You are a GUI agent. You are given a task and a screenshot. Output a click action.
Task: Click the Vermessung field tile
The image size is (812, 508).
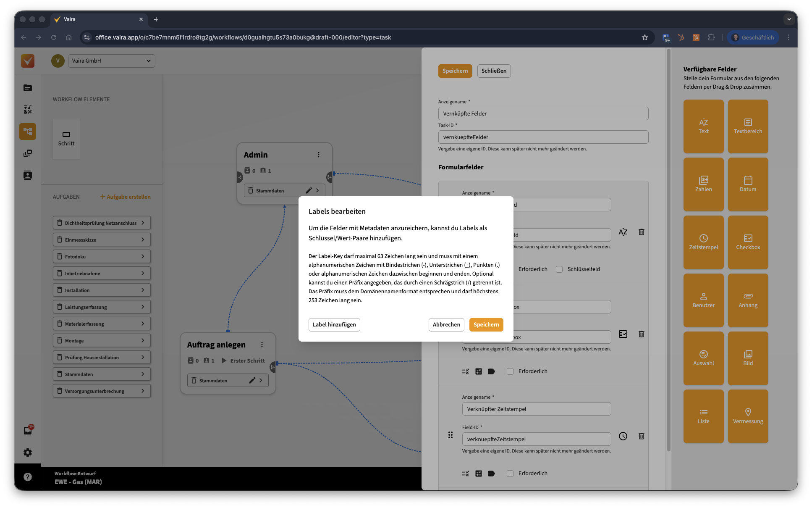[748, 416]
